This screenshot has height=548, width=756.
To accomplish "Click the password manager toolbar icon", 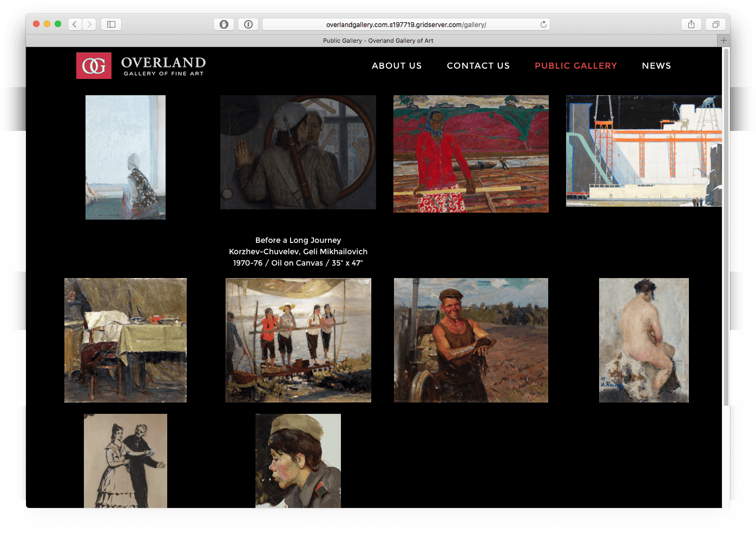I will [x=248, y=24].
